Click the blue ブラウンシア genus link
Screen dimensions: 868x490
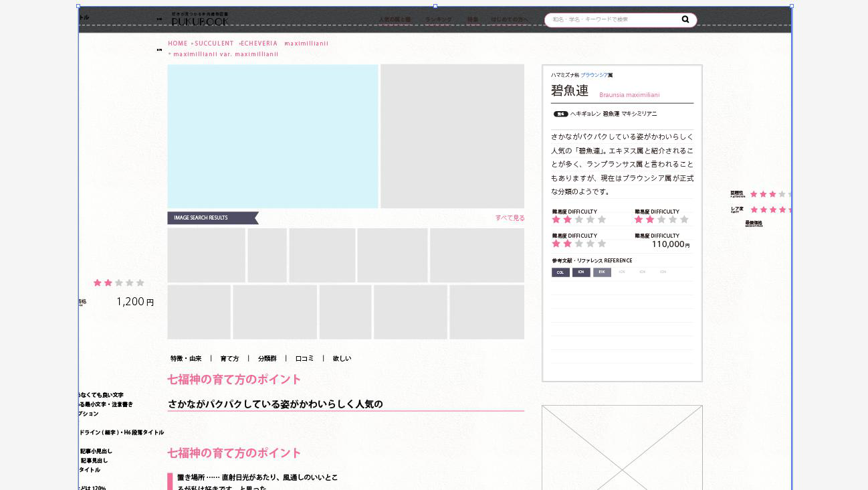[x=594, y=76]
